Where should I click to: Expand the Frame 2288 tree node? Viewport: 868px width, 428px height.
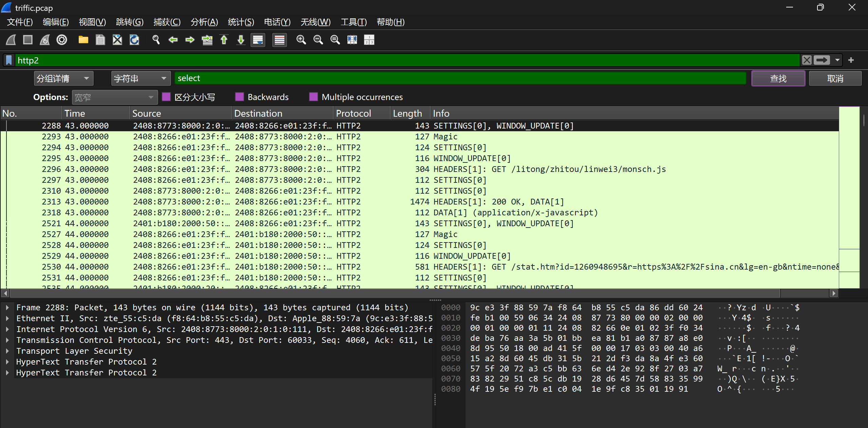pos(7,308)
